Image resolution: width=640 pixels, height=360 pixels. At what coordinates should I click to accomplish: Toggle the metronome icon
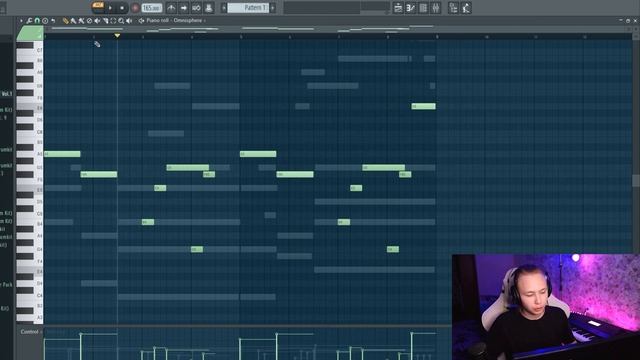[171, 8]
